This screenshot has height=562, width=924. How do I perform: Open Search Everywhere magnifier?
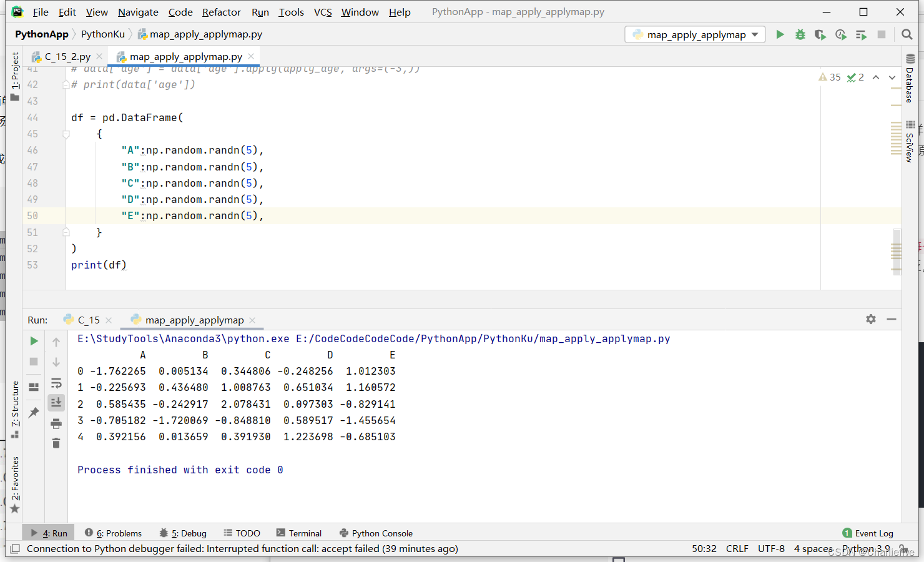pos(907,34)
